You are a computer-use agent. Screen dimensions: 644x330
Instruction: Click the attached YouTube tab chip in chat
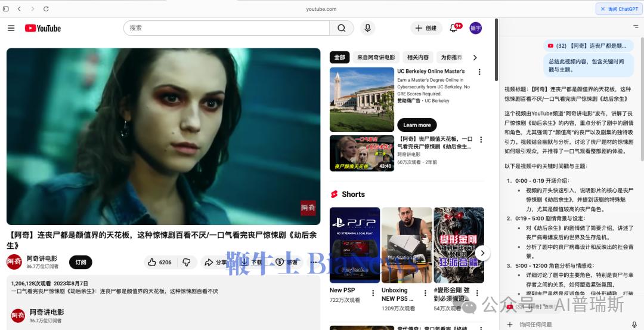click(589, 45)
